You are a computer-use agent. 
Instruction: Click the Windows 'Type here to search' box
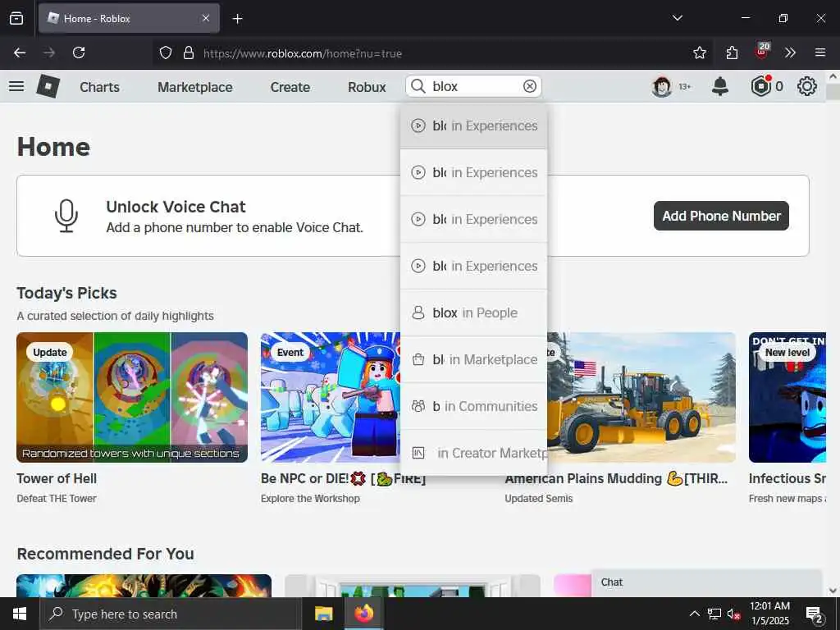pos(171,614)
